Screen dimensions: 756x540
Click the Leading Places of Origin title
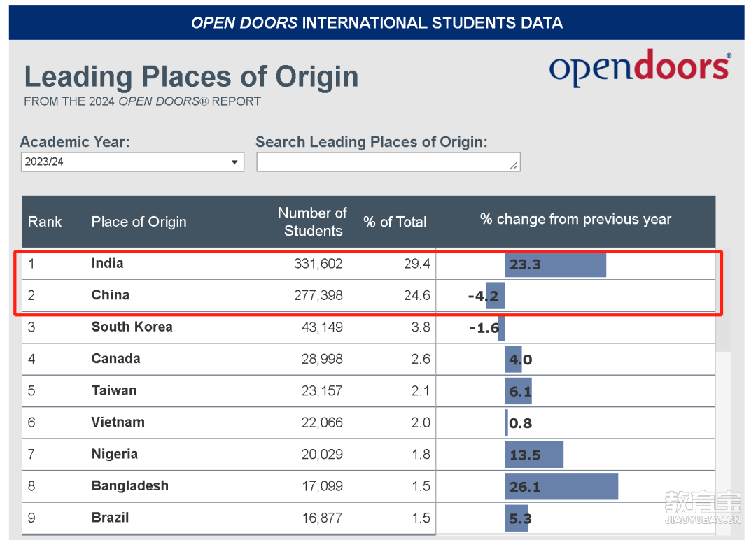point(191,77)
